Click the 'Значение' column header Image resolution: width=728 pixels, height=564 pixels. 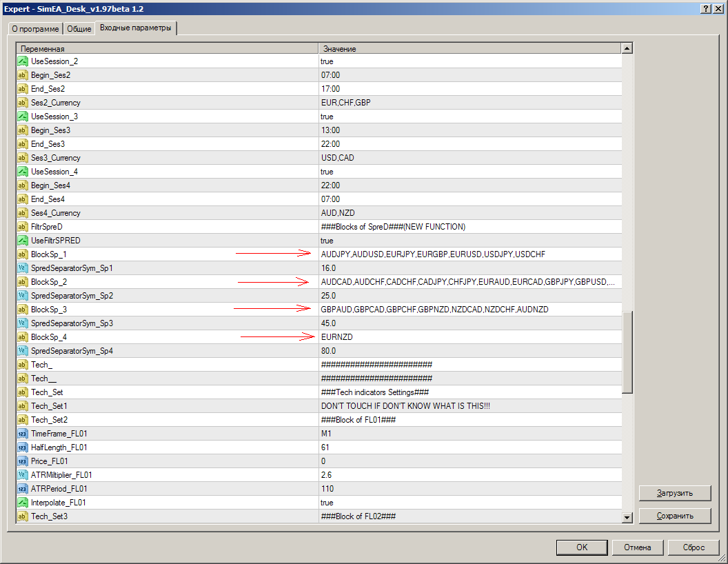[x=470, y=49]
